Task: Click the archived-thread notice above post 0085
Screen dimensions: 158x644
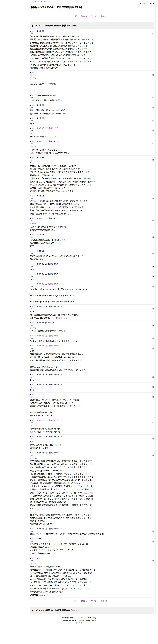Action: pos(92,25)
